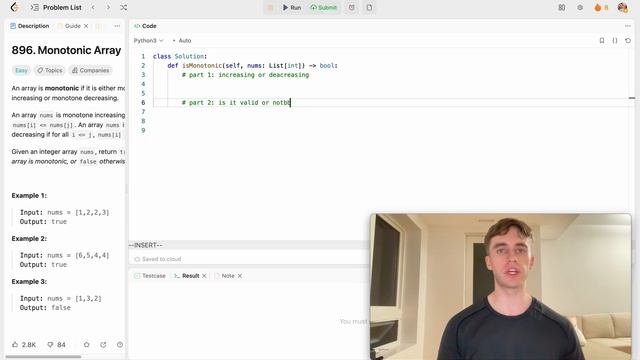Close the Note tab

pyautogui.click(x=240, y=276)
